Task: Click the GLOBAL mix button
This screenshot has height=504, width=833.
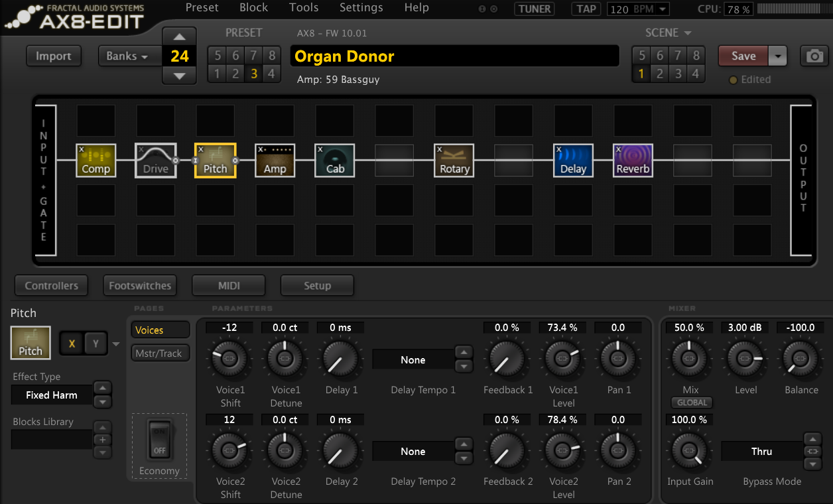Action: (x=691, y=403)
